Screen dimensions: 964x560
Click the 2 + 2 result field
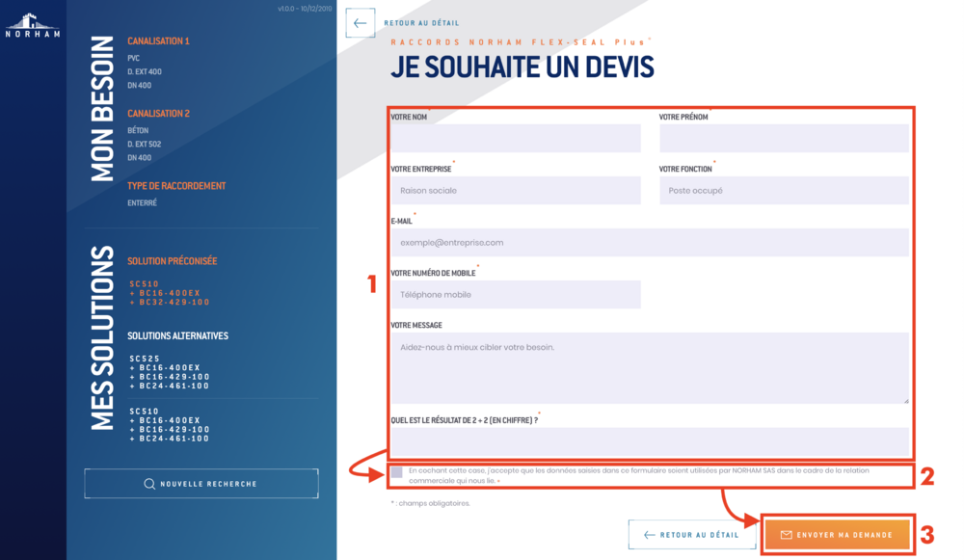pyautogui.click(x=650, y=441)
